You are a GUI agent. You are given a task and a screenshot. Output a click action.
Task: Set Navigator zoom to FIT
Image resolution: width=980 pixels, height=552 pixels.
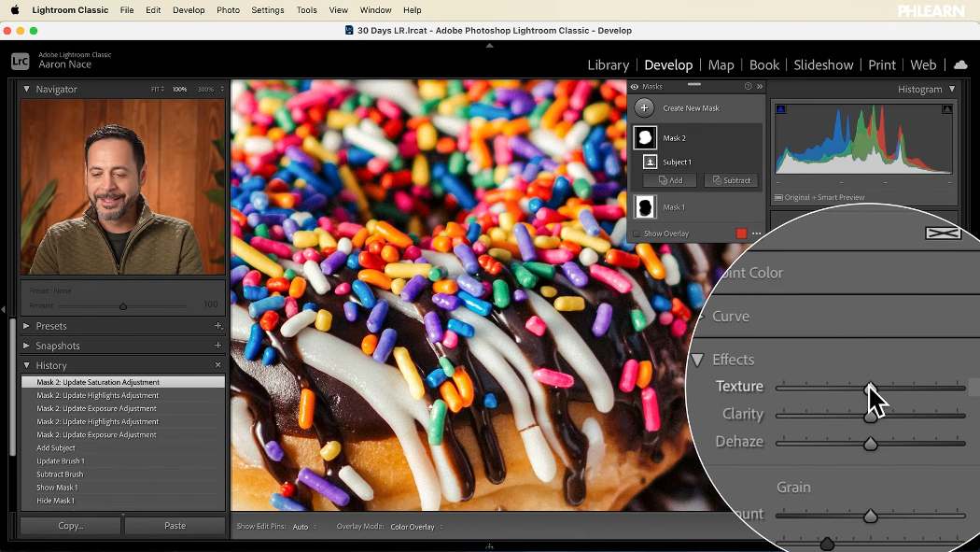[x=155, y=90]
